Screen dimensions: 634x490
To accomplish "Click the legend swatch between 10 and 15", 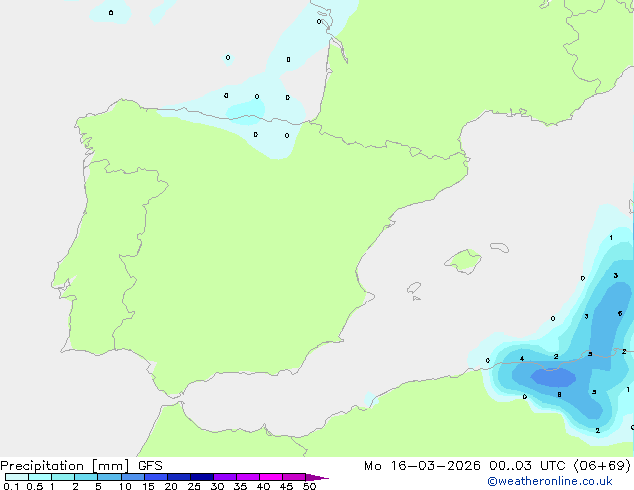I will click(133, 477).
